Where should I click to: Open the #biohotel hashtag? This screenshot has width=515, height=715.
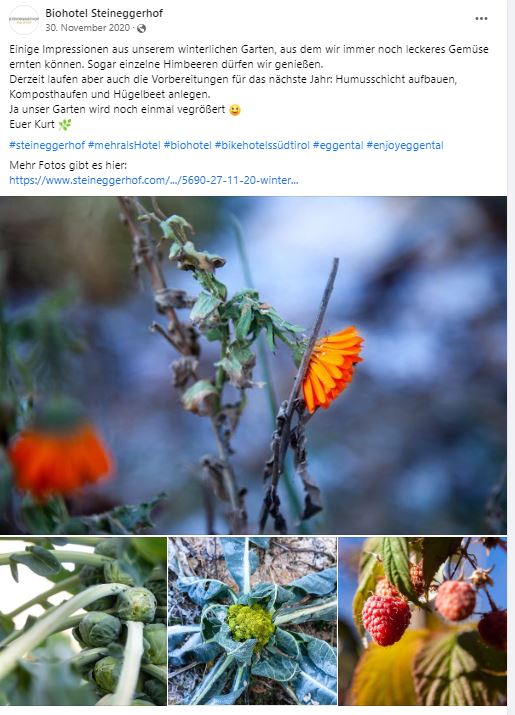(187, 145)
